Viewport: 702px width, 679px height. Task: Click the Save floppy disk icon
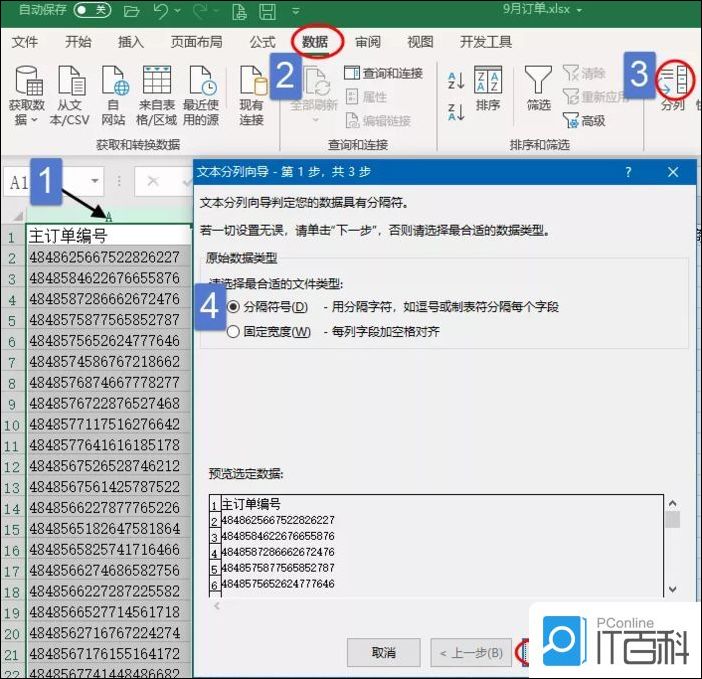[267, 11]
